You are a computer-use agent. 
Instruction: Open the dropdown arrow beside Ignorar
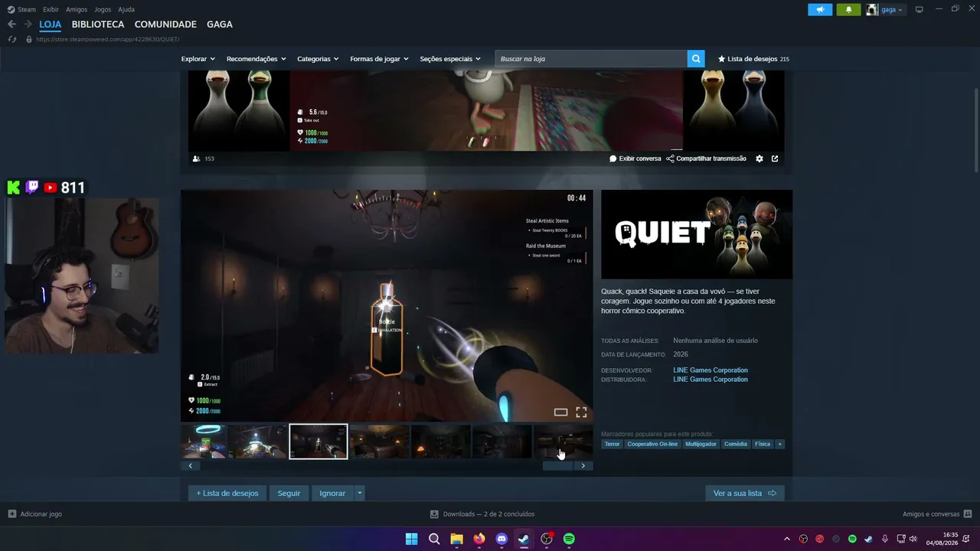point(359,493)
